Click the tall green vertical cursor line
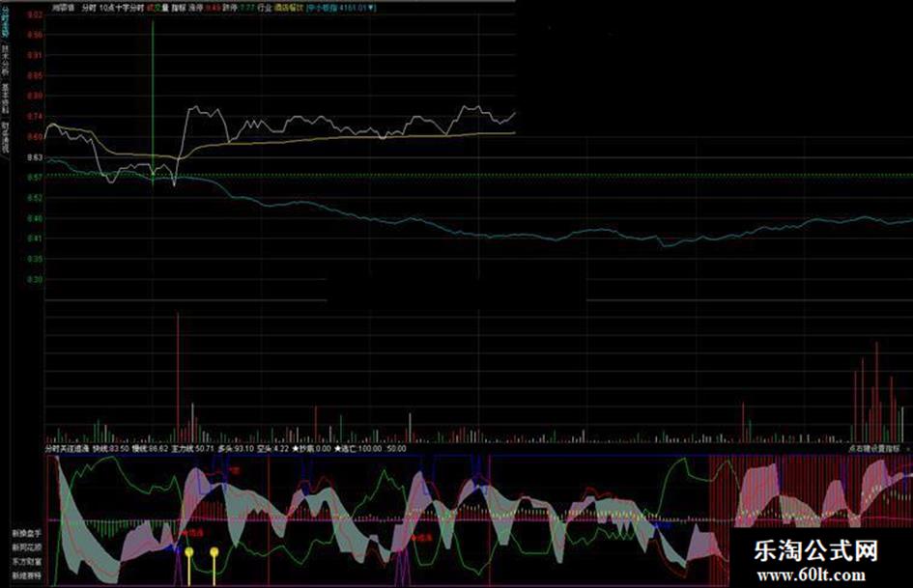 click(154, 102)
